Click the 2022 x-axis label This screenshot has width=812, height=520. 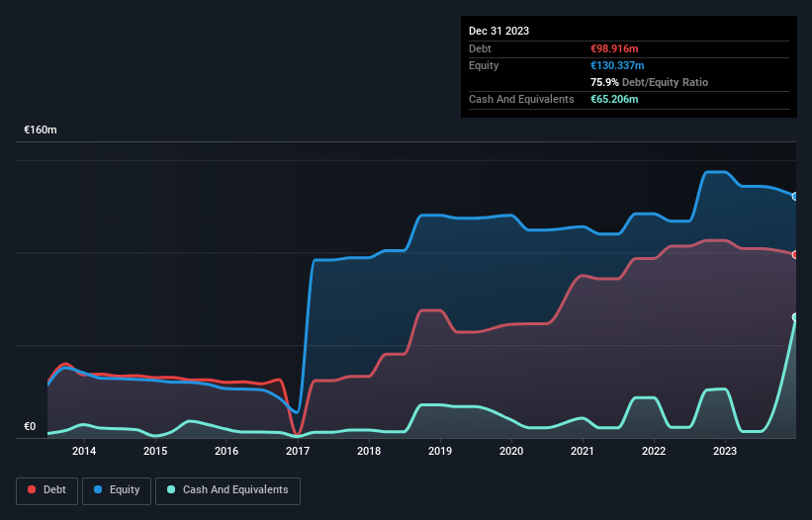point(654,451)
